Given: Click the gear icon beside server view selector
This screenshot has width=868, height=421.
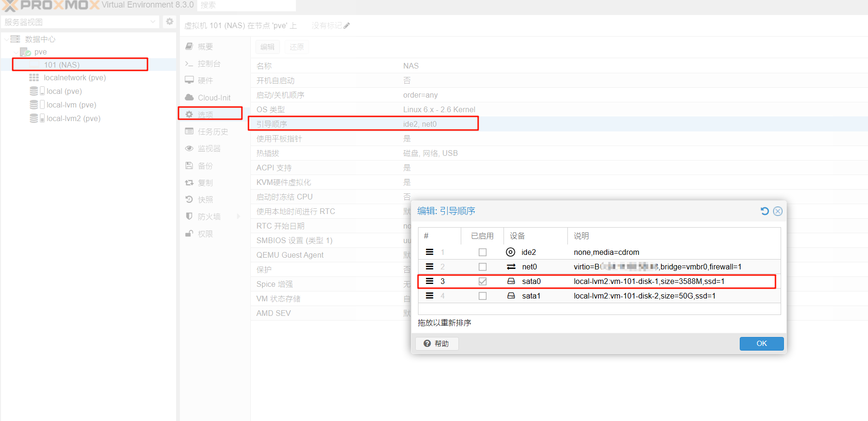Looking at the screenshot, I should pos(170,22).
